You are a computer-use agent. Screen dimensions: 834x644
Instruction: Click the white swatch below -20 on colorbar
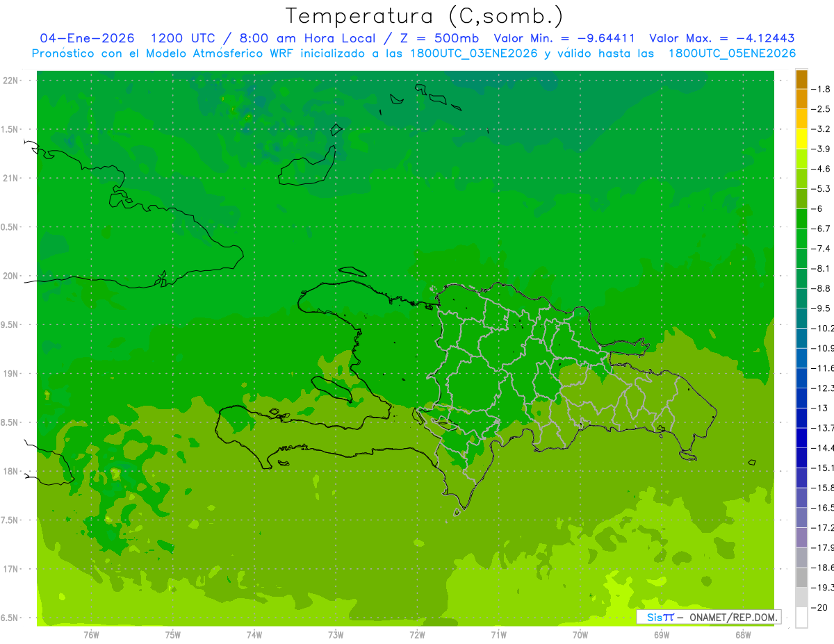[x=801, y=618]
